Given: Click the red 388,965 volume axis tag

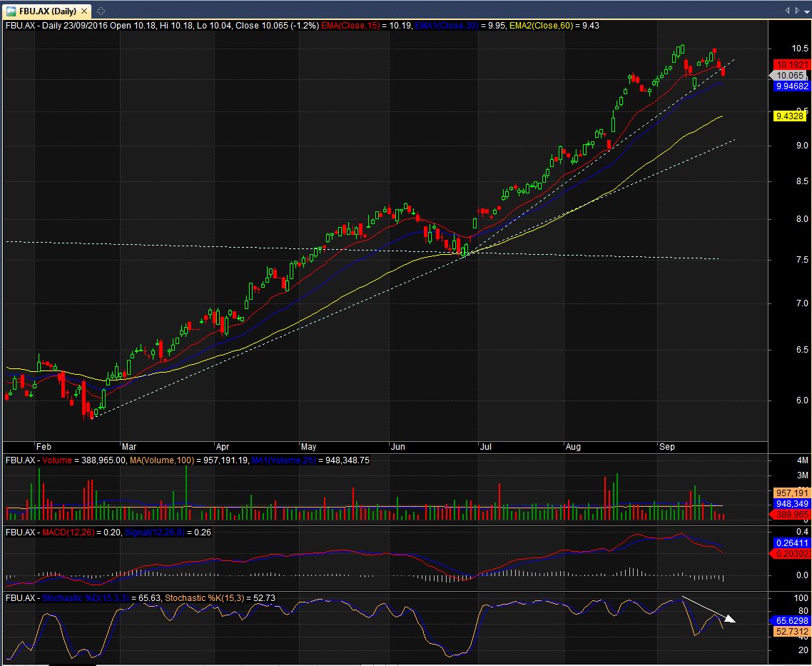Looking at the screenshot, I should (x=790, y=515).
